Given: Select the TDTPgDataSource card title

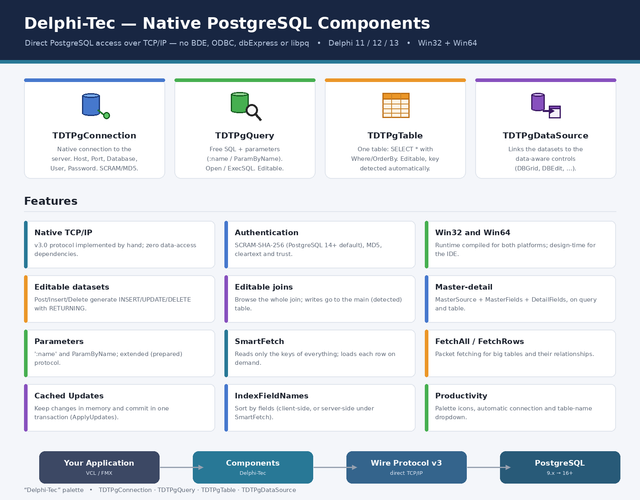Looking at the screenshot, I should pyautogui.click(x=545, y=136).
